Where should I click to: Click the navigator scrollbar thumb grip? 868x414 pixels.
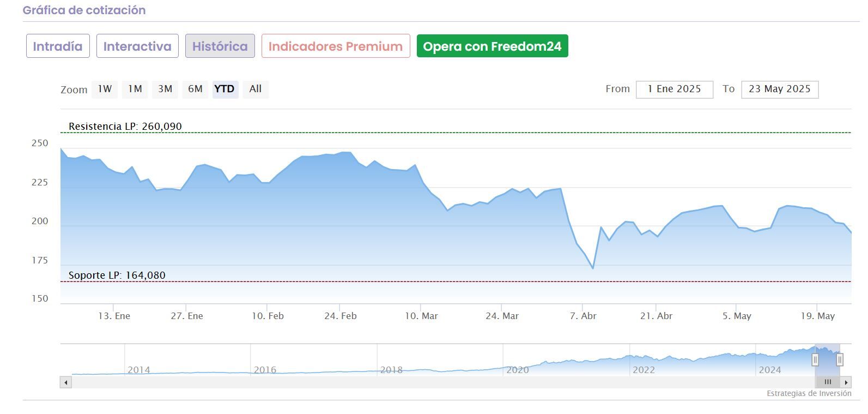pos(827,382)
